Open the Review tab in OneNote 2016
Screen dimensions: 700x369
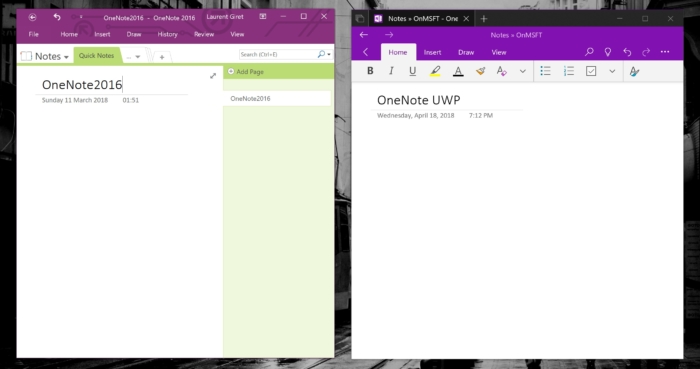pyautogui.click(x=204, y=34)
